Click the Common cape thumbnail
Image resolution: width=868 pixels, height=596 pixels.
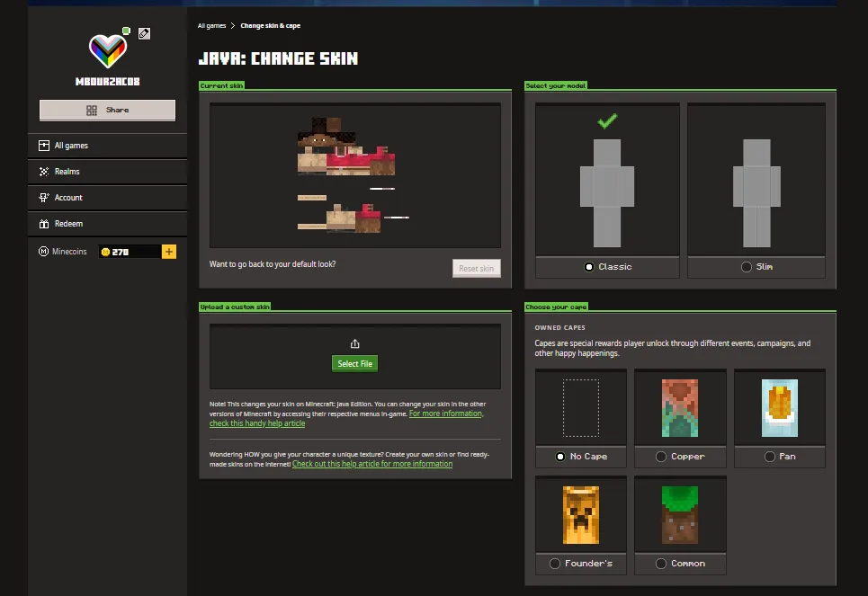[x=680, y=515]
